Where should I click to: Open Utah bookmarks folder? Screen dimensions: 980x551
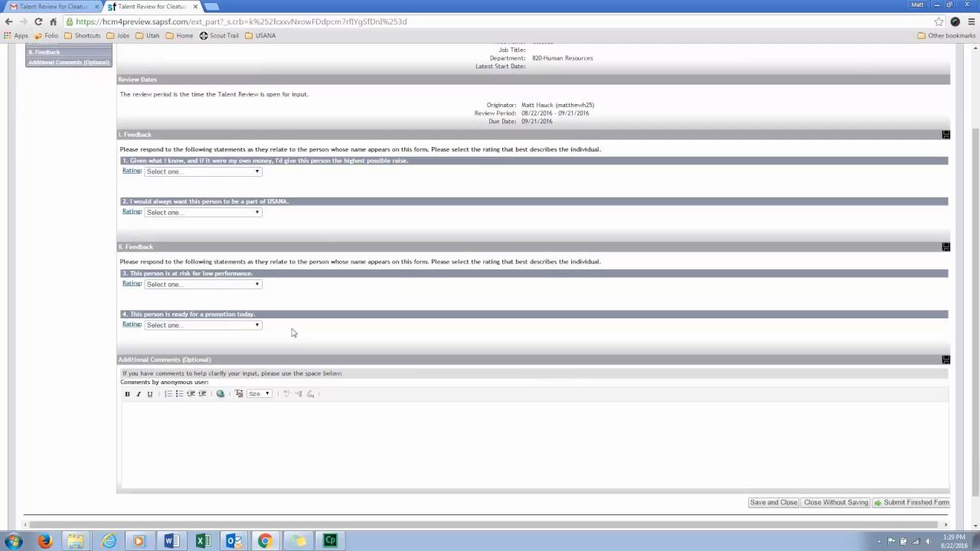[x=148, y=35]
